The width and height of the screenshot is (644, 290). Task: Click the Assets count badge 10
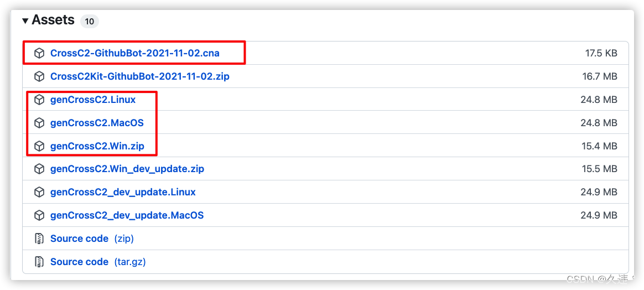[x=89, y=21]
